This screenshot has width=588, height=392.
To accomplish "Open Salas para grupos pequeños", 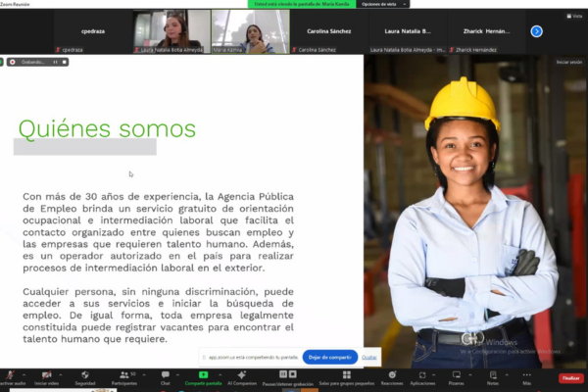I will pyautogui.click(x=347, y=377).
